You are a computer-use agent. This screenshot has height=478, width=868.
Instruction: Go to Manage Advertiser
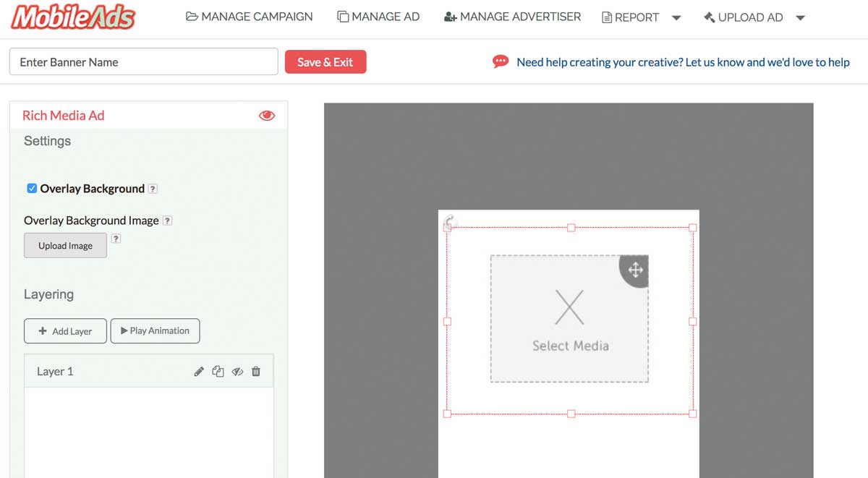[x=512, y=17]
